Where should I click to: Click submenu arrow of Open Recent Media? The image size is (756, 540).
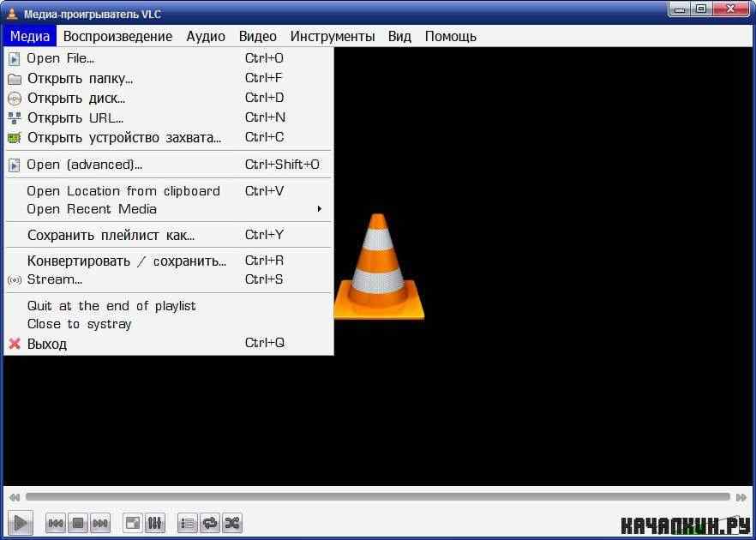(x=319, y=209)
